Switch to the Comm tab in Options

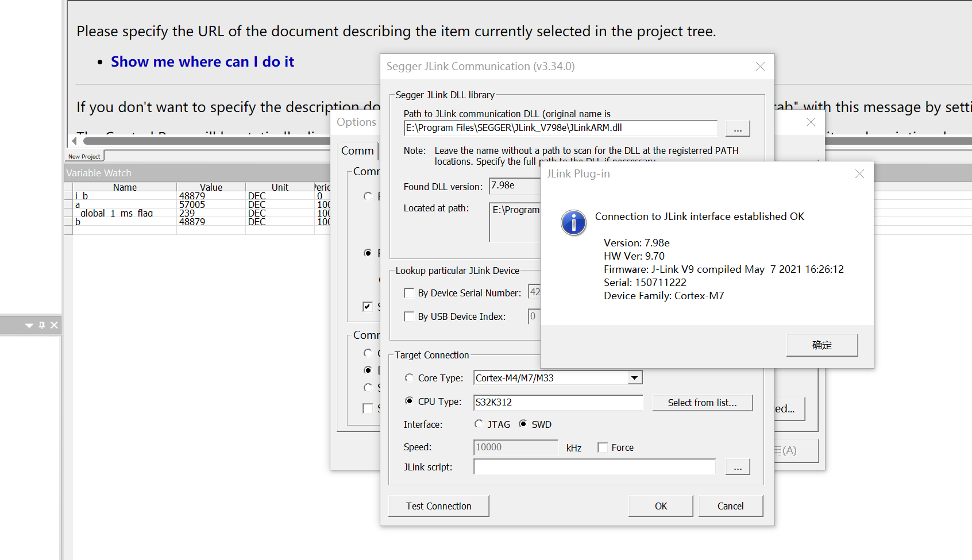(x=357, y=150)
